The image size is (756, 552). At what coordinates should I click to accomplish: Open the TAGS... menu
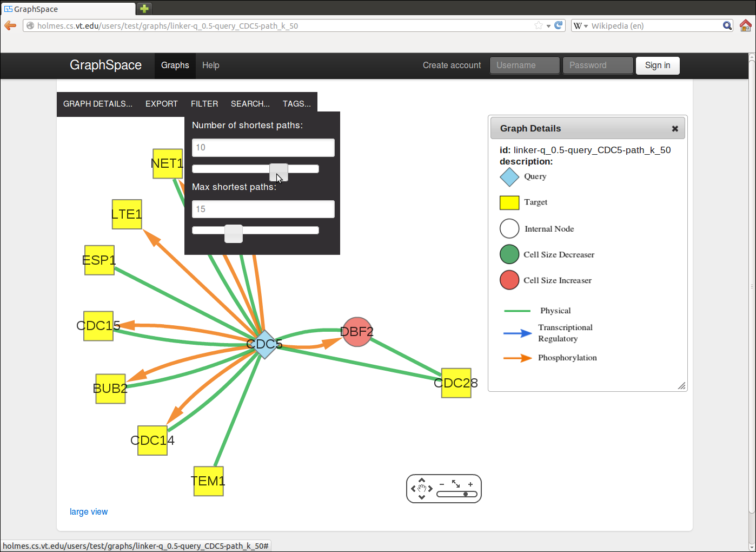pyautogui.click(x=297, y=103)
